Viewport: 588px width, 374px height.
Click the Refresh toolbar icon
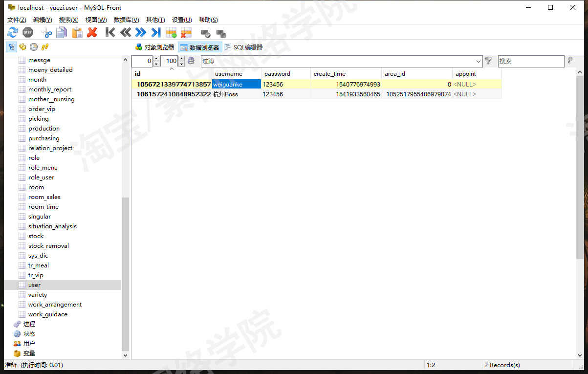pos(13,33)
